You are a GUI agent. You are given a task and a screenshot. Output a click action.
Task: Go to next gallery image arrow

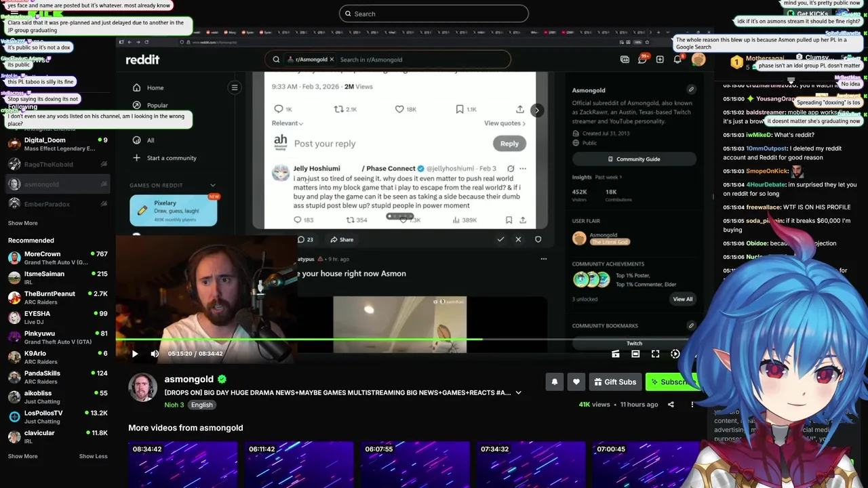pos(536,110)
